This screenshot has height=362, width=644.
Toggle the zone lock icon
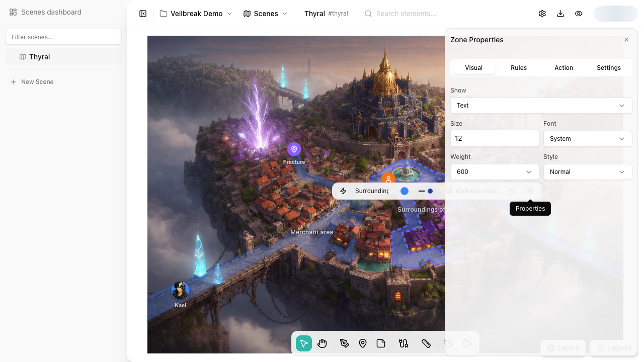[511, 191]
